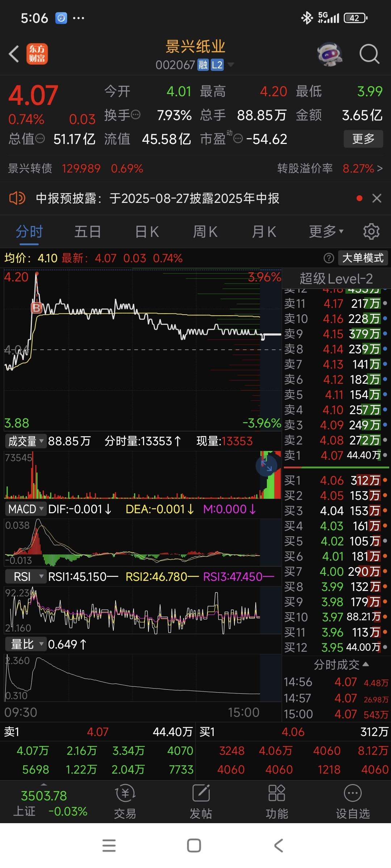Open the 发帖 post icon
The image size is (391, 868).
[x=201, y=802]
